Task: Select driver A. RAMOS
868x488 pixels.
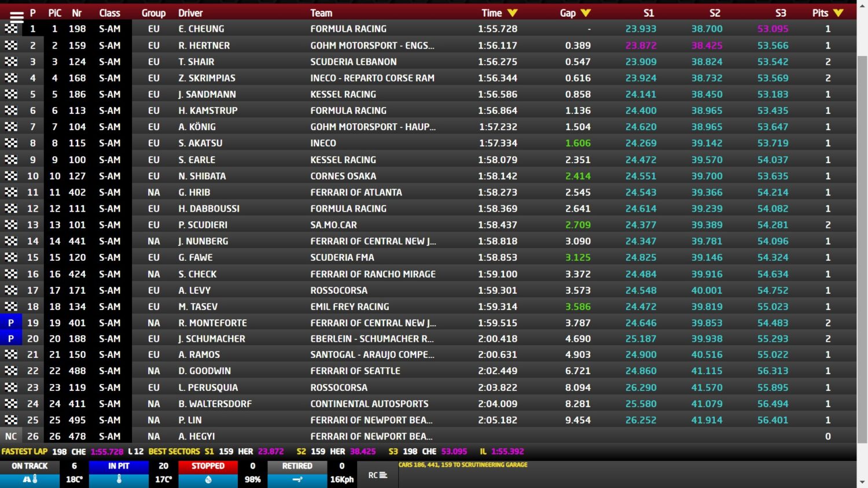Action: point(199,354)
